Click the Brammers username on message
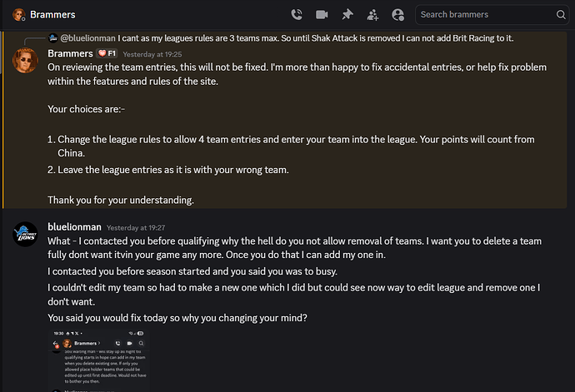Screen dimensions: 575x392 (70, 53)
